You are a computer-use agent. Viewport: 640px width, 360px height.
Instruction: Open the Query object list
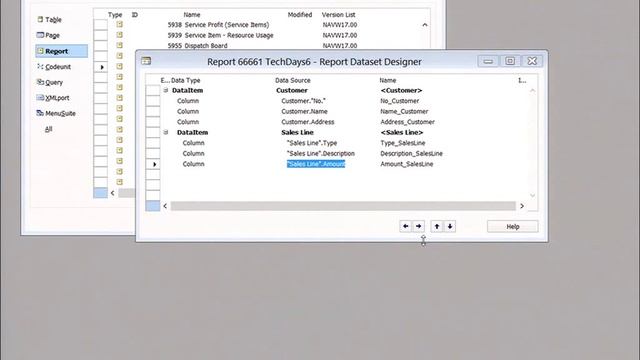click(x=50, y=82)
